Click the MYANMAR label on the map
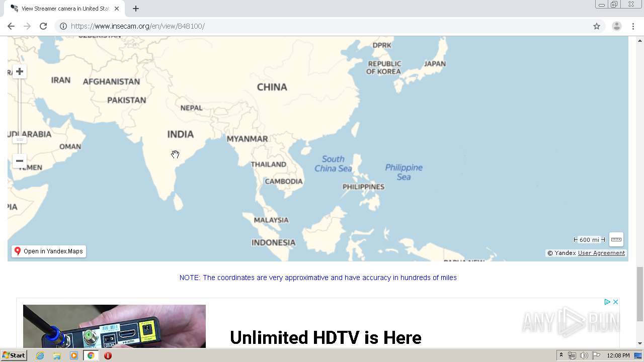Viewport: 644px width, 362px height. [x=247, y=139]
